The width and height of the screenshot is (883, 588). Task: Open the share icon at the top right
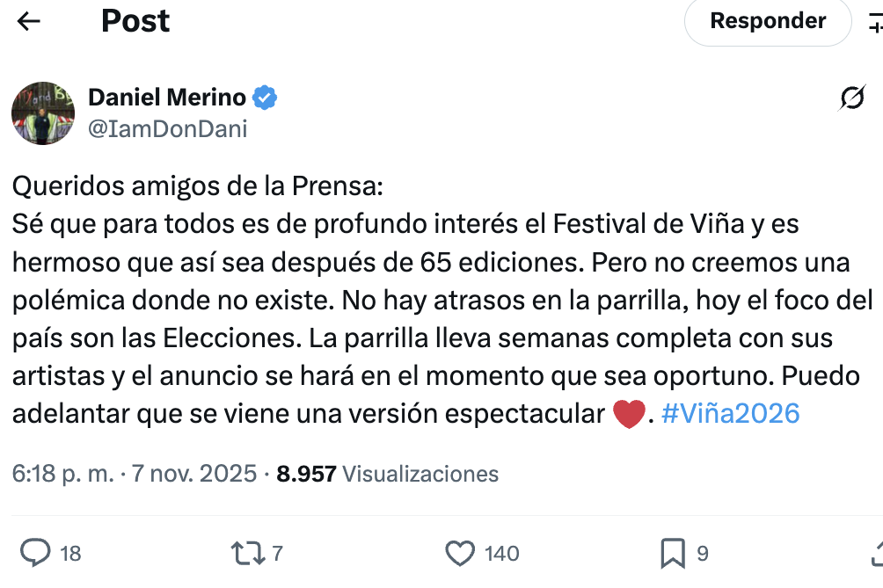pos(876,22)
